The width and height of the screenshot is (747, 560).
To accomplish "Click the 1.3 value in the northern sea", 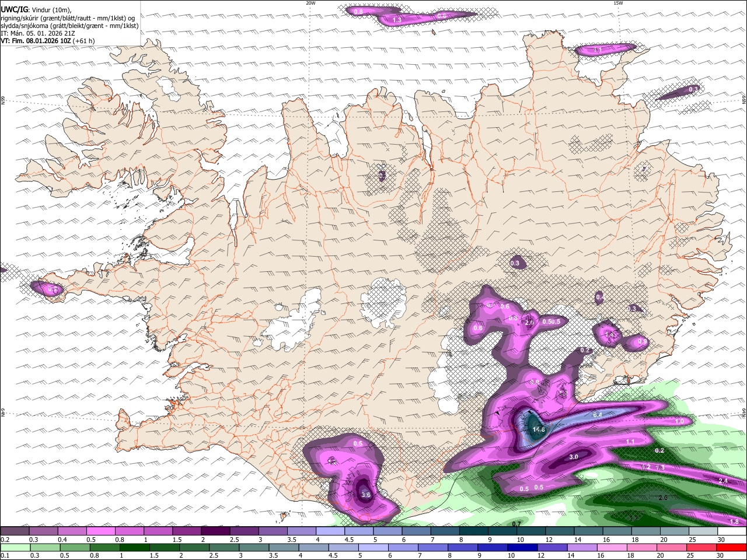I will 397,20.
